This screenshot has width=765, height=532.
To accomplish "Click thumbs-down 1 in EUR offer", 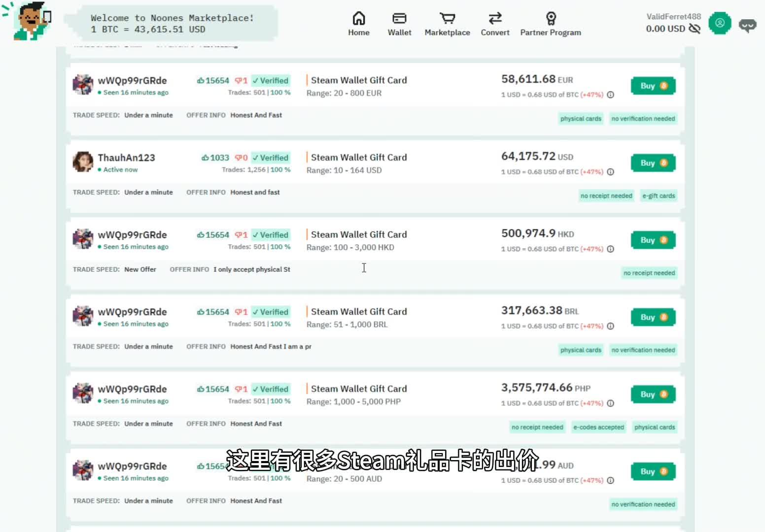I will click(x=241, y=80).
